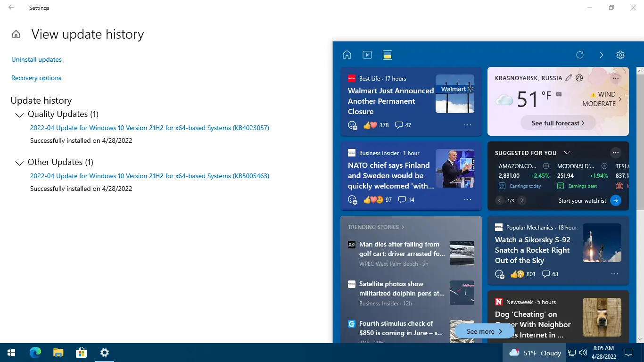This screenshot has width=644, height=362.
Task: Open the NATO chief story thumbnail
Action: (x=455, y=168)
